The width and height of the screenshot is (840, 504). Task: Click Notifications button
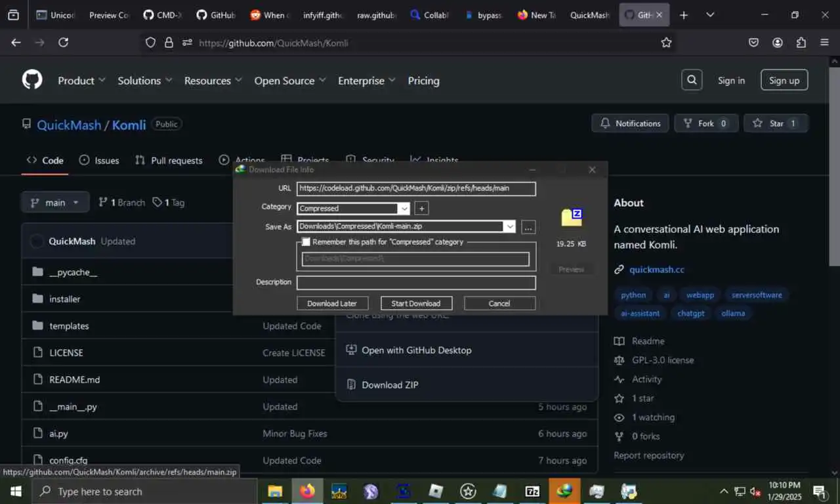[x=631, y=123]
